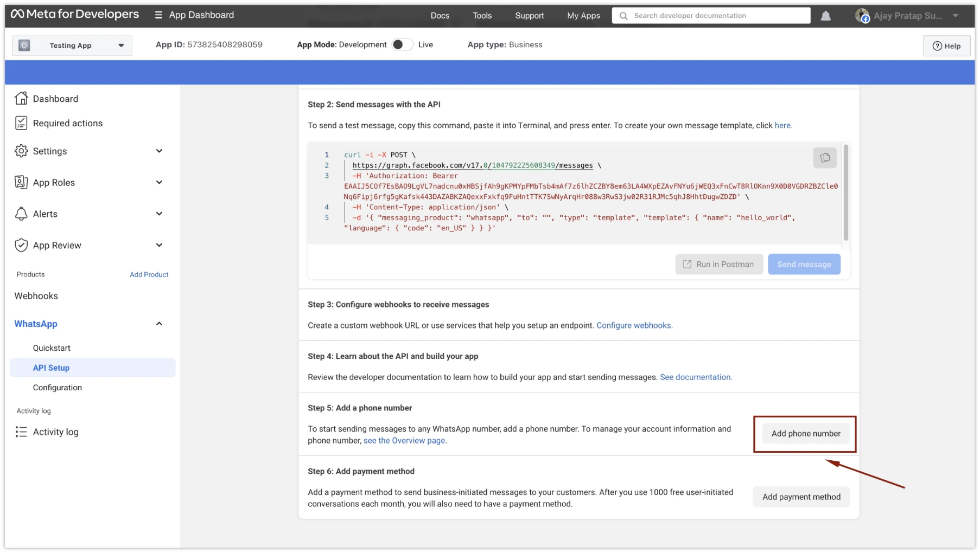
Task: Click the 'Step 4: Learn about the API' heading
Action: (393, 356)
